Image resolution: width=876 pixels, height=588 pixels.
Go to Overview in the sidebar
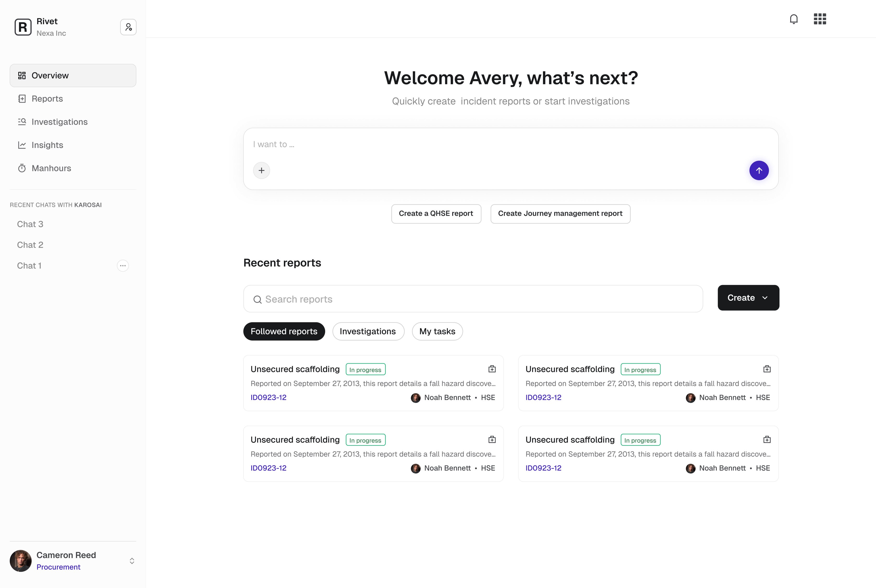pos(73,75)
